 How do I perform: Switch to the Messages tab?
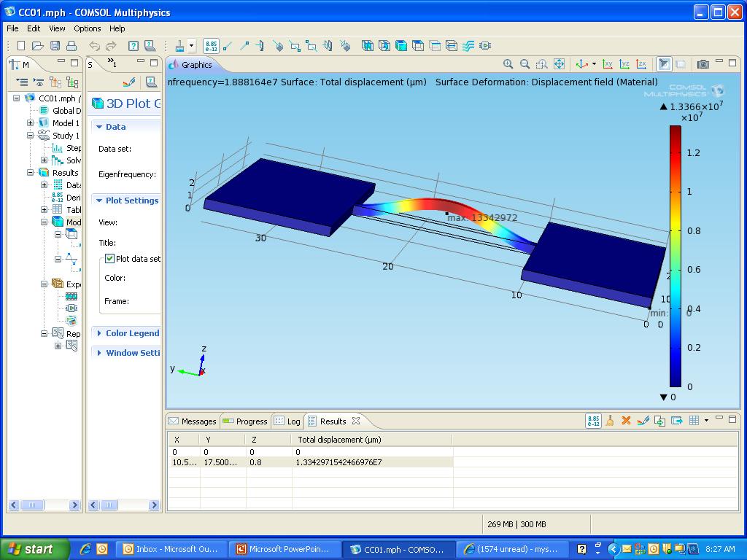[x=193, y=421]
